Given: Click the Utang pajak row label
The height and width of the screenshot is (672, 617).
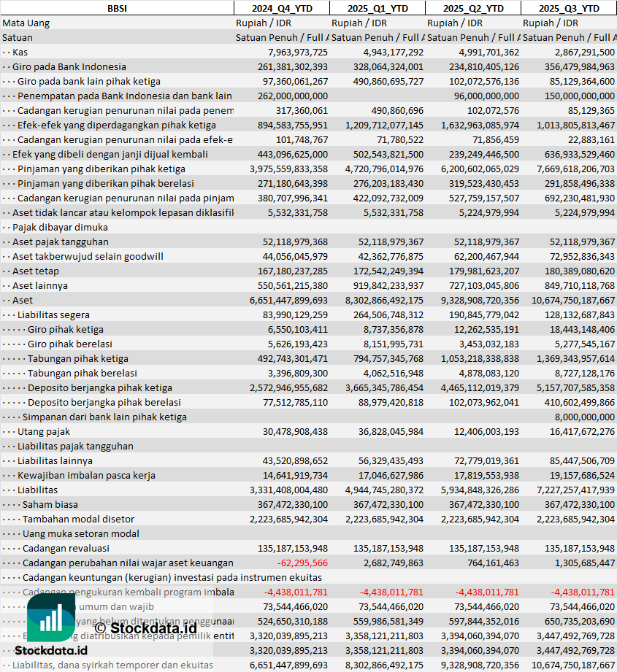Looking at the screenshot, I should tap(43, 431).
